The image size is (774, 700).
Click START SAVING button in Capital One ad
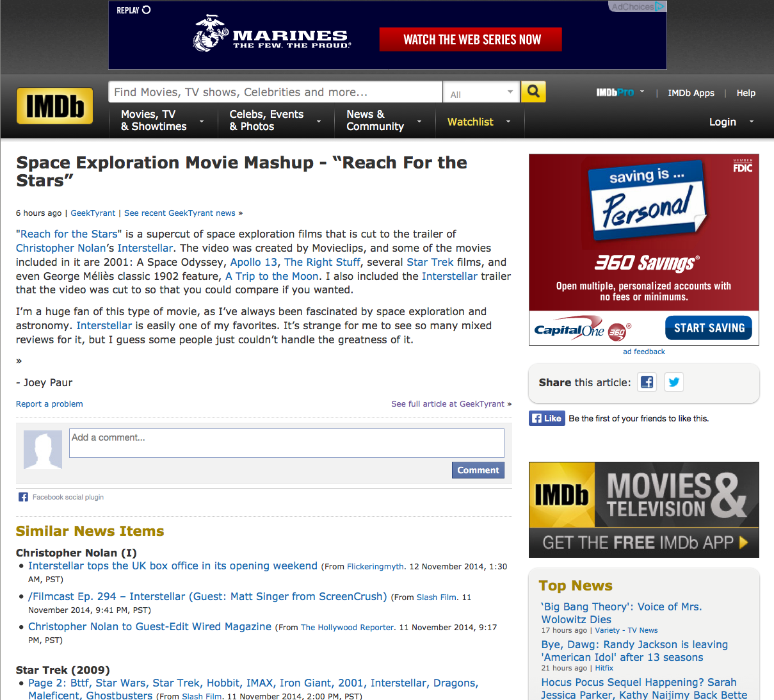(x=709, y=328)
